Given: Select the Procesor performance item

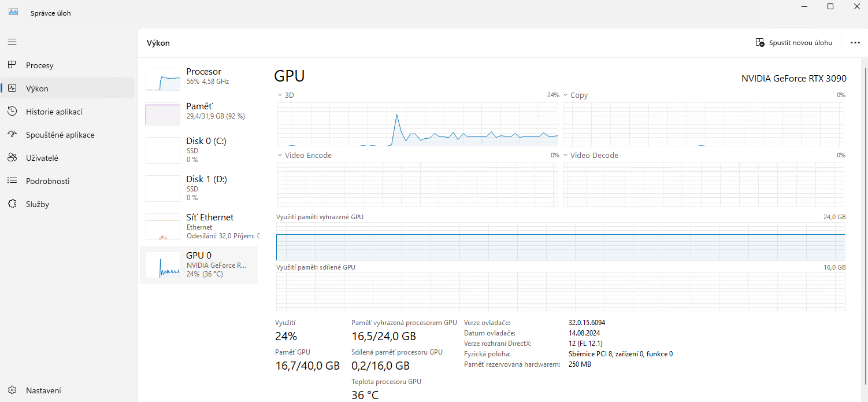Looking at the screenshot, I should click(199, 78).
